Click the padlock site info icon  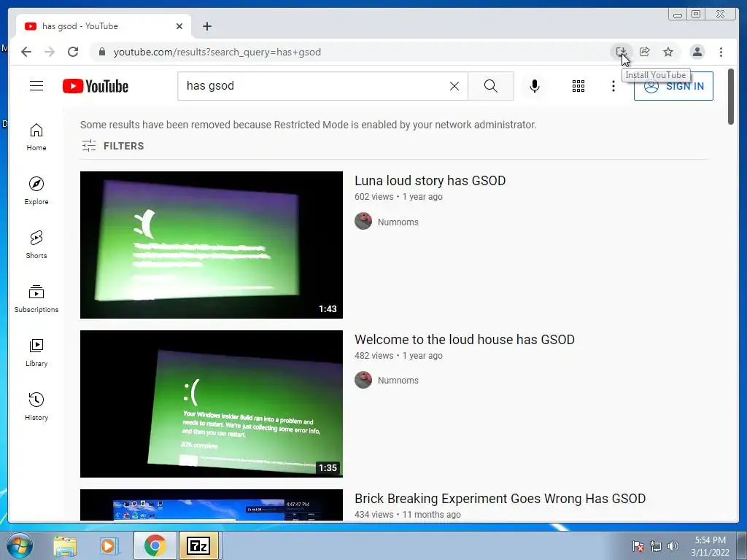(x=102, y=52)
